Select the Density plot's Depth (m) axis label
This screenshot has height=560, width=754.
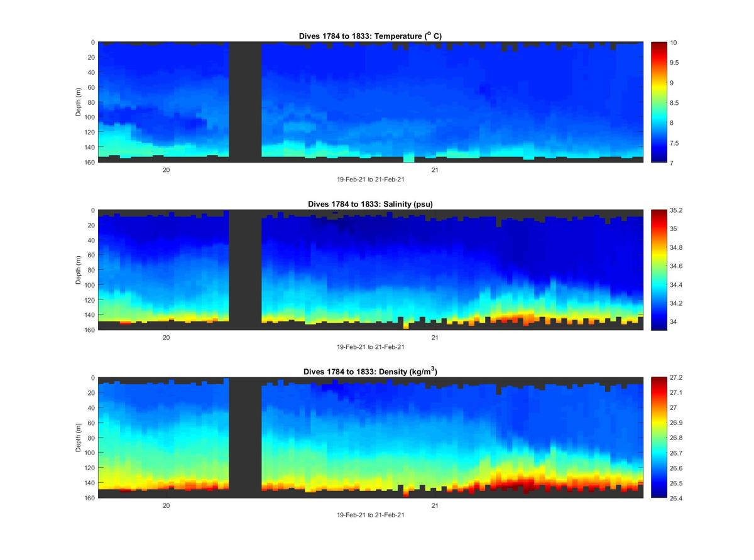(79, 438)
